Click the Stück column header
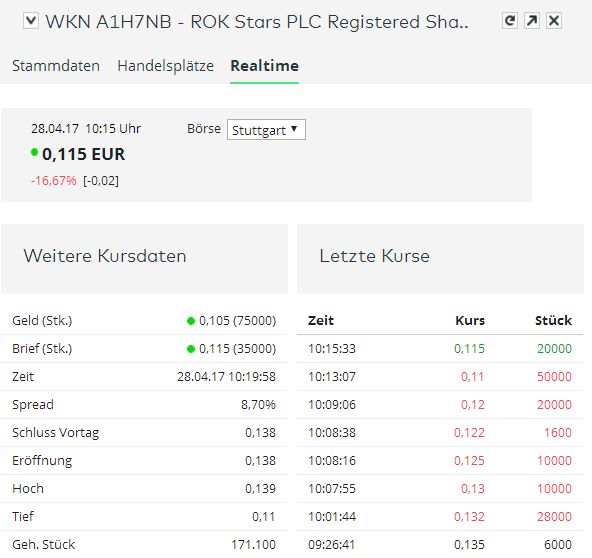This screenshot has height=558, width=592. coord(553,321)
